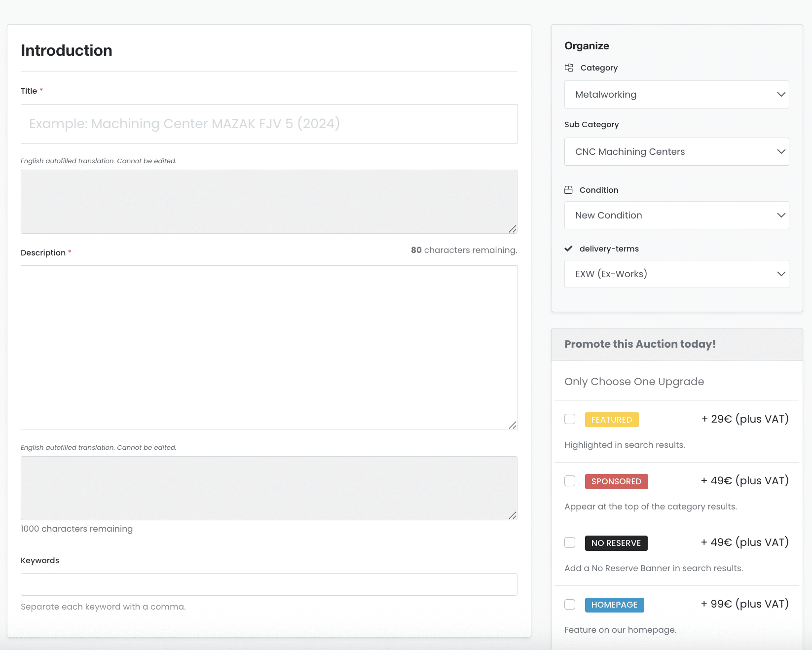Viewport: 812px width, 650px height.
Task: Click the English translated title box
Action: [x=269, y=202]
